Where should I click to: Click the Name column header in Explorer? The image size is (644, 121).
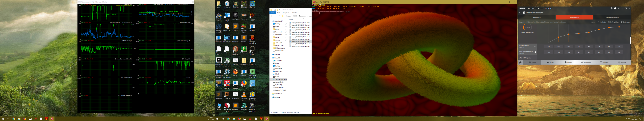pyautogui.click(x=291, y=19)
